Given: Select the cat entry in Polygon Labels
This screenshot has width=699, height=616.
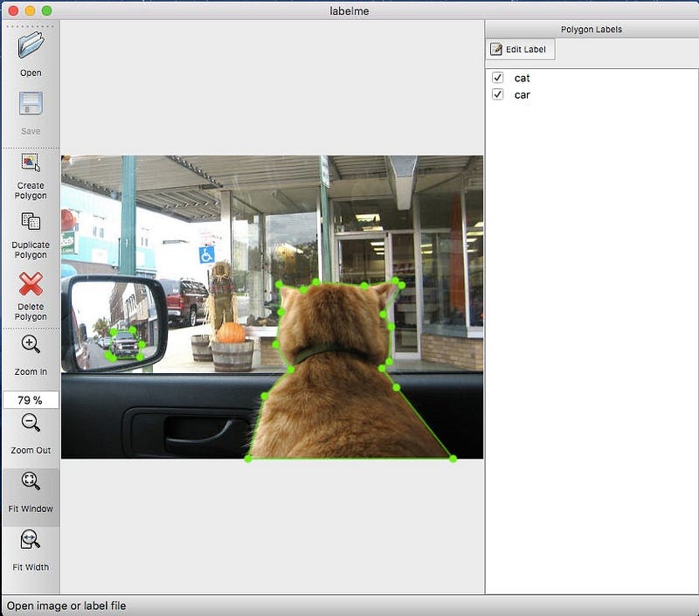Looking at the screenshot, I should tap(522, 78).
